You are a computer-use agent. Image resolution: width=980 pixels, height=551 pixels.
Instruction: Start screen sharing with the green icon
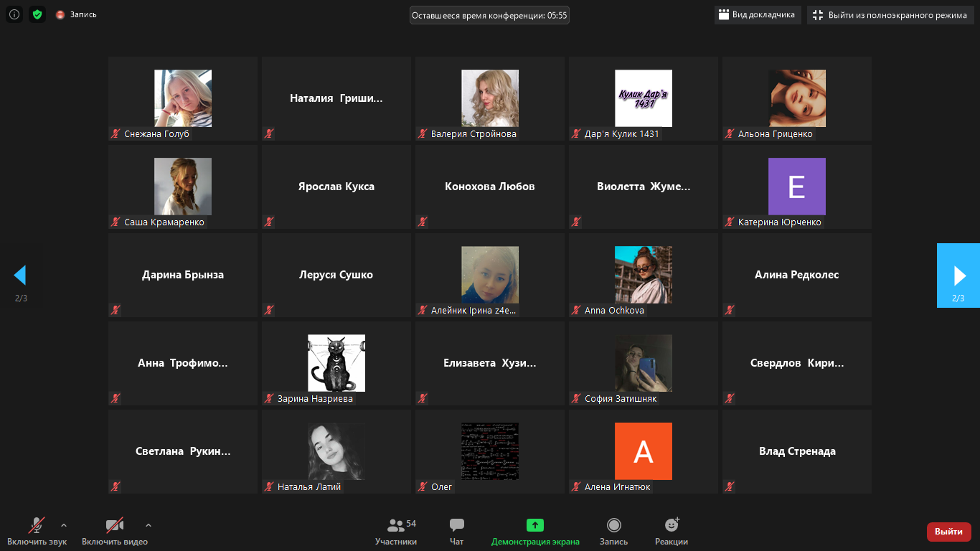click(x=535, y=526)
